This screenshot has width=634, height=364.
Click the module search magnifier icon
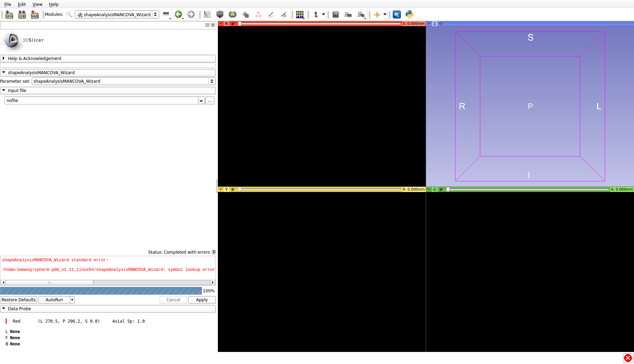[69, 14]
